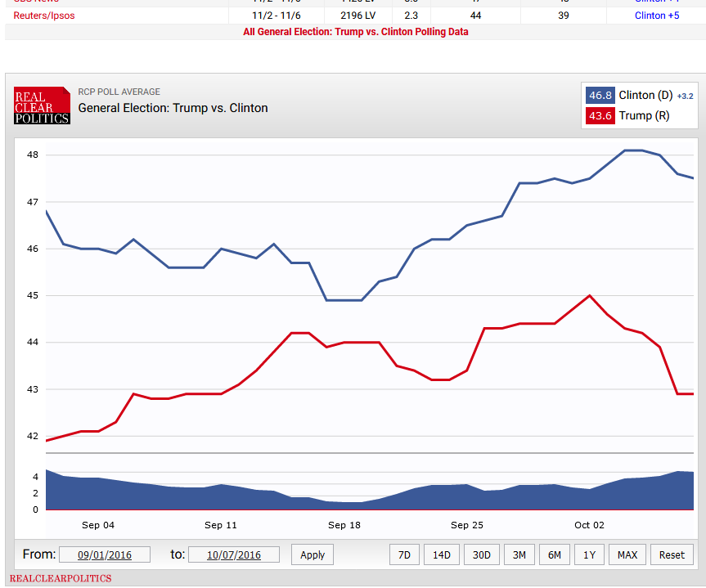Click the Clinton +5 spread link
This screenshot has width=706, height=588.
click(656, 16)
